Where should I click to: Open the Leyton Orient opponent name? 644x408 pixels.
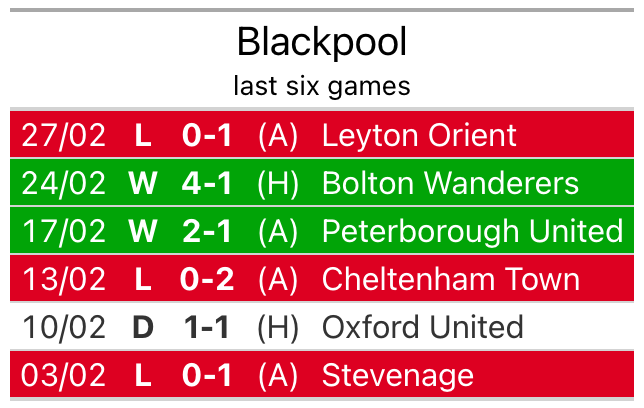[419, 135]
